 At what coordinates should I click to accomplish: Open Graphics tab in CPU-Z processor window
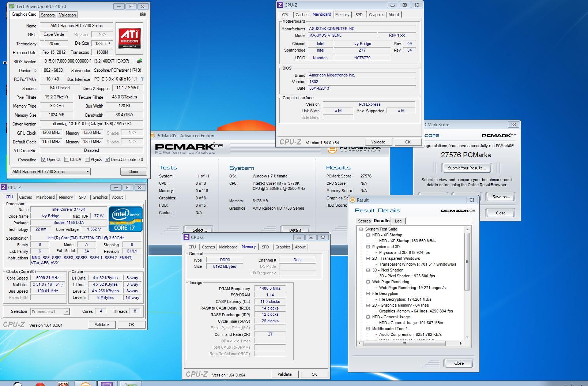pos(100,197)
